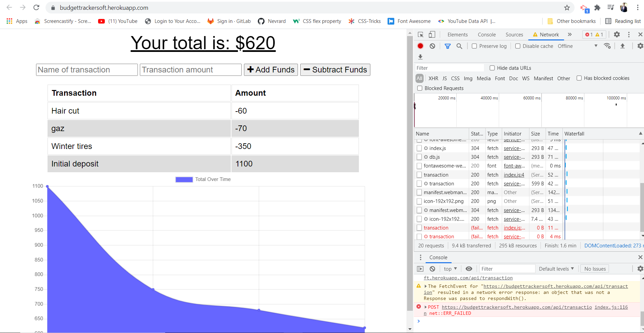Image resolution: width=644 pixels, height=333 pixels.
Task: Select checkbox for db.js request row
Action: click(419, 157)
